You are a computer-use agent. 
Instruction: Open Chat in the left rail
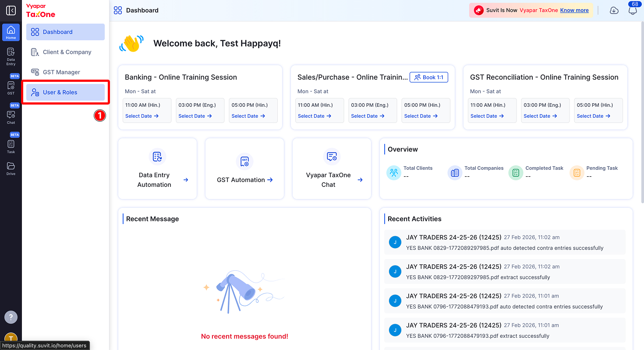coord(11,117)
